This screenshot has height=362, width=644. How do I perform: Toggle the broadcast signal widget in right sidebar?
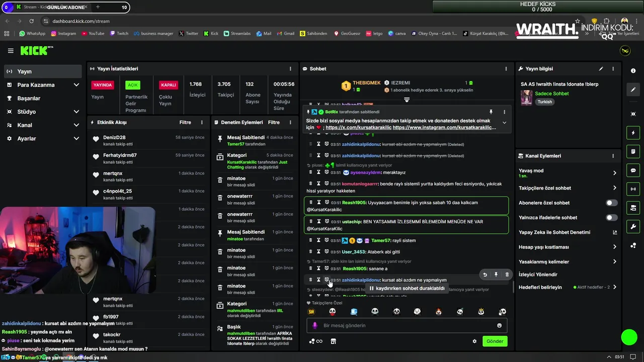(x=633, y=189)
